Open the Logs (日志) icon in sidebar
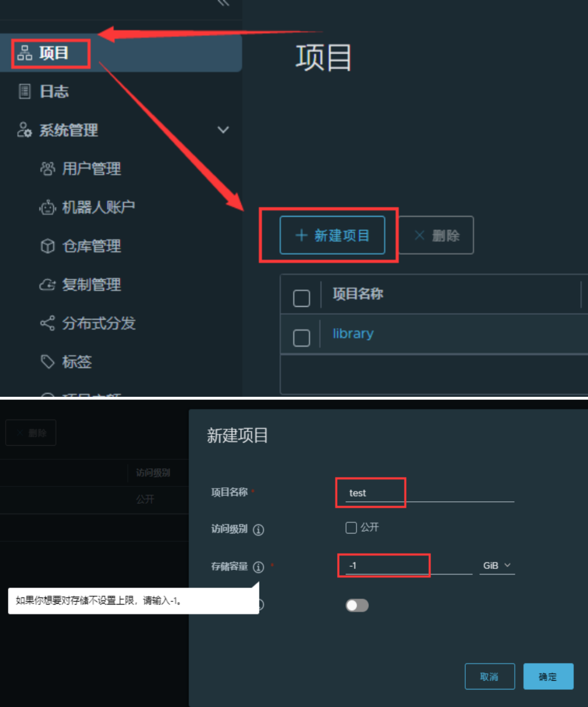Image resolution: width=588 pixels, height=707 pixels. click(24, 91)
